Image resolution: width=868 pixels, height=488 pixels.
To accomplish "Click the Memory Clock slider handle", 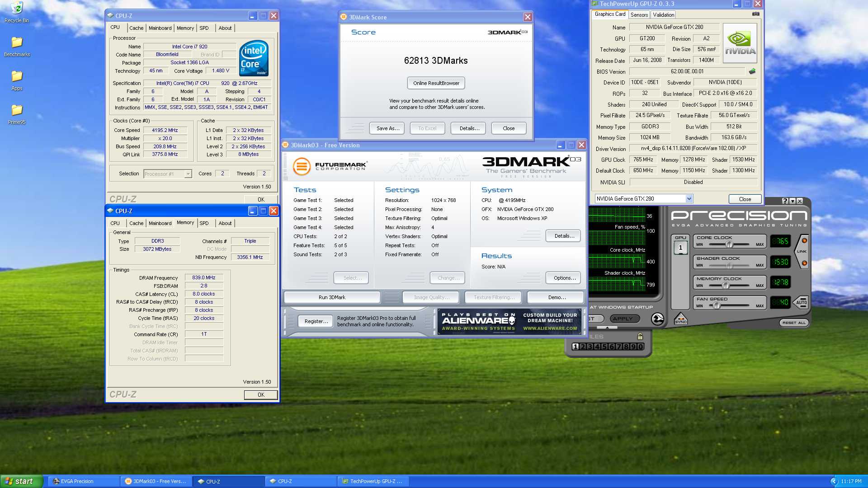I will pos(726,286).
